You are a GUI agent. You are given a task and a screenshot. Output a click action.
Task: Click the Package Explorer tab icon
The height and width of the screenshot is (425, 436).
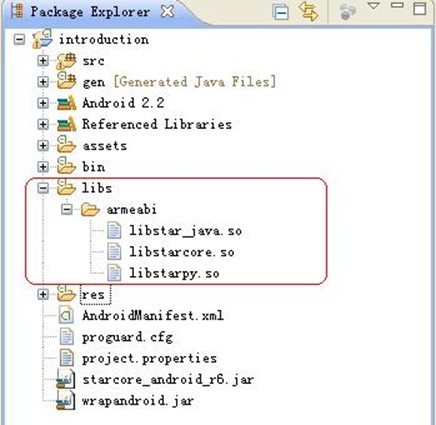coord(17,11)
